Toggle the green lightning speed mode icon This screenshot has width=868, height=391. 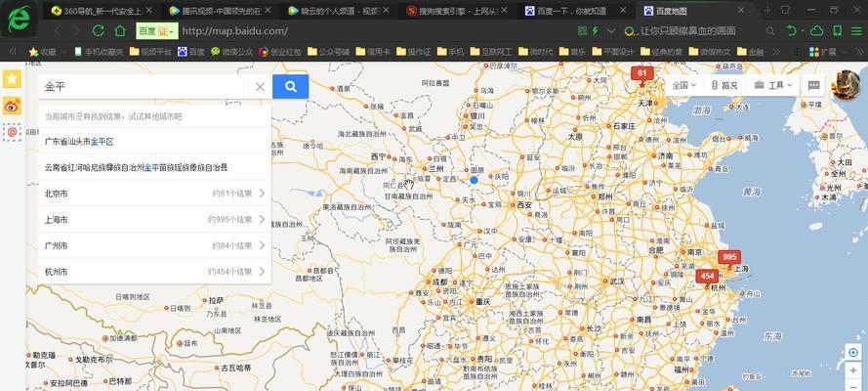(596, 31)
